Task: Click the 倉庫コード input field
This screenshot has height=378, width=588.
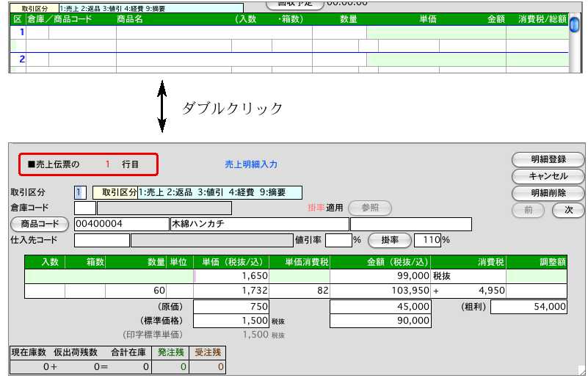Action: (x=84, y=208)
